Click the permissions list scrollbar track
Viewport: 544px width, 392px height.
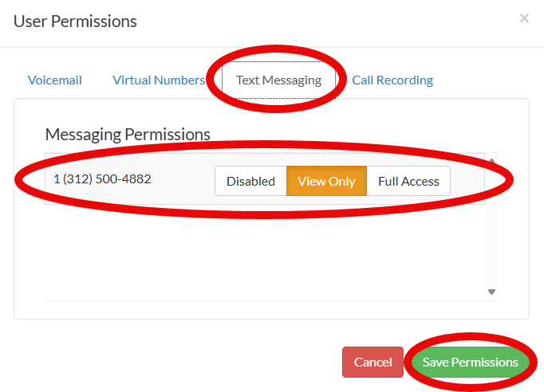[491, 231]
